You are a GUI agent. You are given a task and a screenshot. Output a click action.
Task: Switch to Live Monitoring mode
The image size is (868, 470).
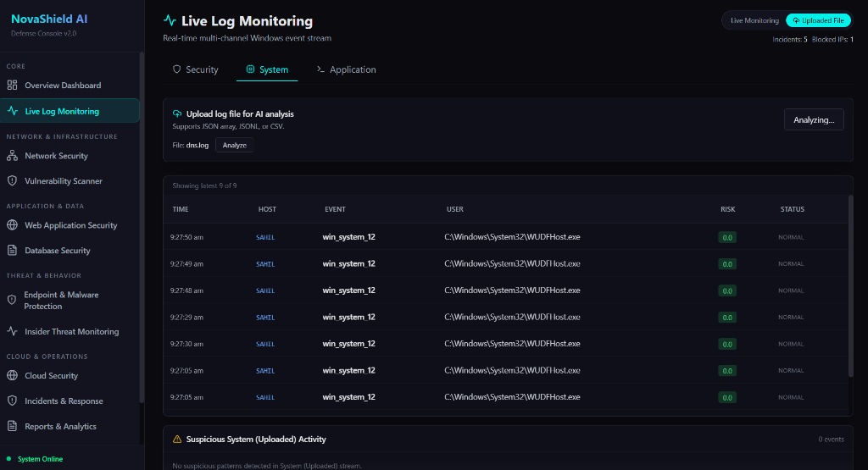click(754, 20)
